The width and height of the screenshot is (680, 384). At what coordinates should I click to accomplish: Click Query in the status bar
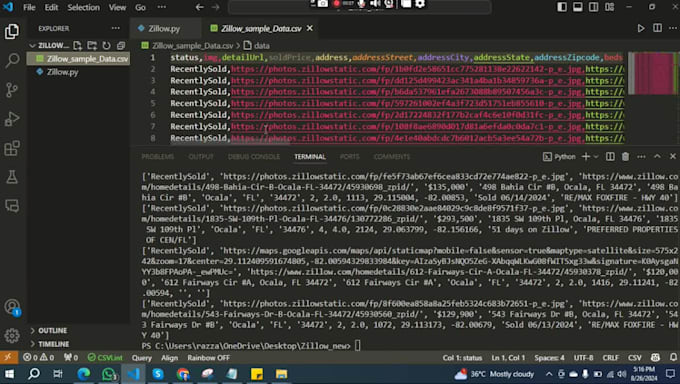142,358
